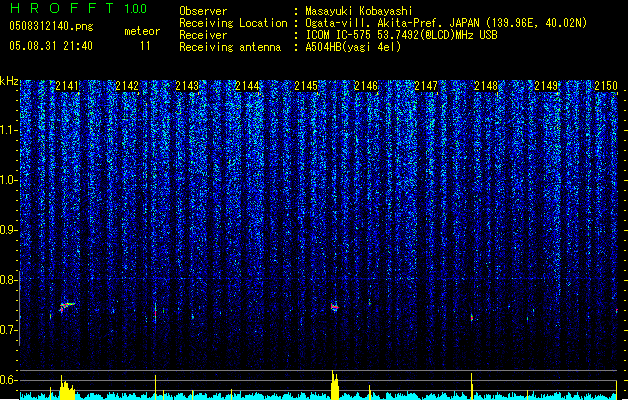Click the yellow intensity peak under 2141
The image size is (629, 400).
pos(67,388)
